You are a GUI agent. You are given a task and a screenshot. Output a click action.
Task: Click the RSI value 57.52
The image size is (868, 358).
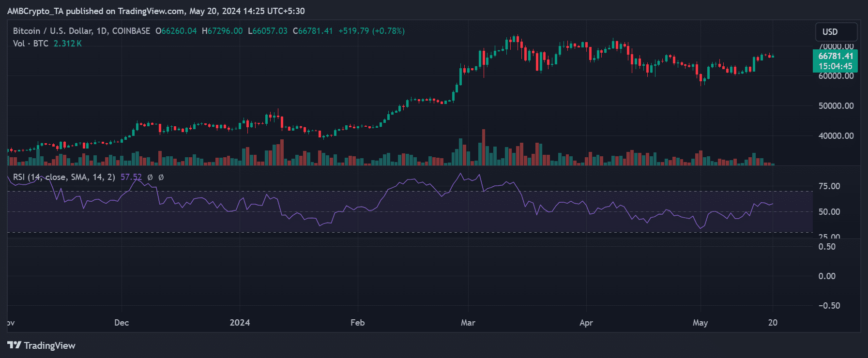pyautogui.click(x=131, y=177)
